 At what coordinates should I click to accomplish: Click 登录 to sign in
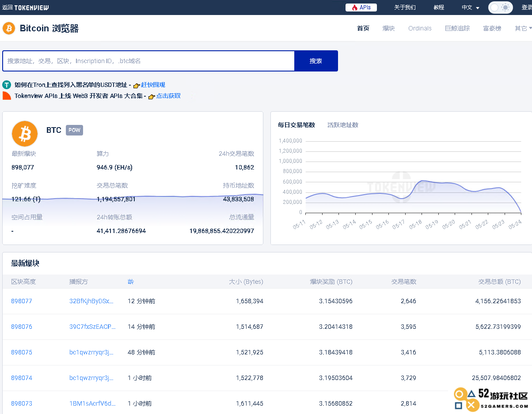coord(526,8)
